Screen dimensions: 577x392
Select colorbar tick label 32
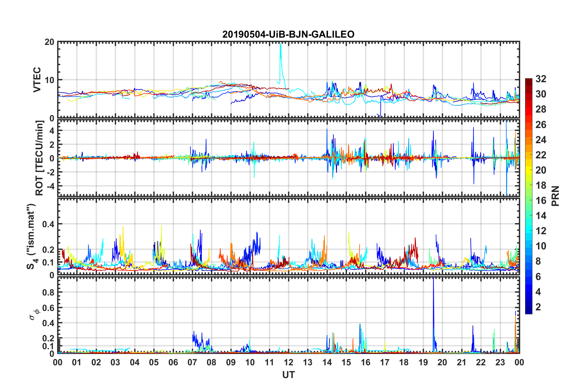pos(541,79)
